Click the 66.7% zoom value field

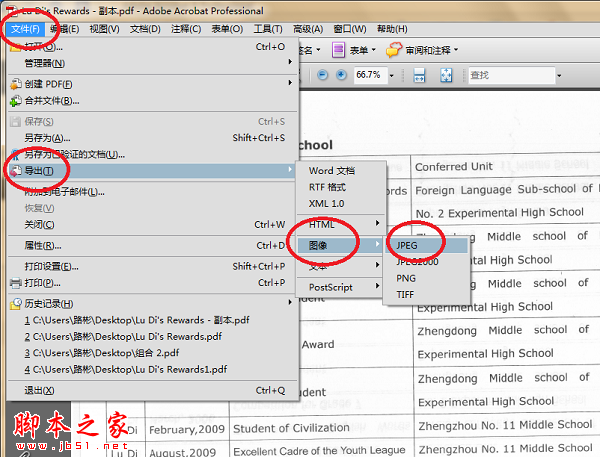(x=371, y=75)
